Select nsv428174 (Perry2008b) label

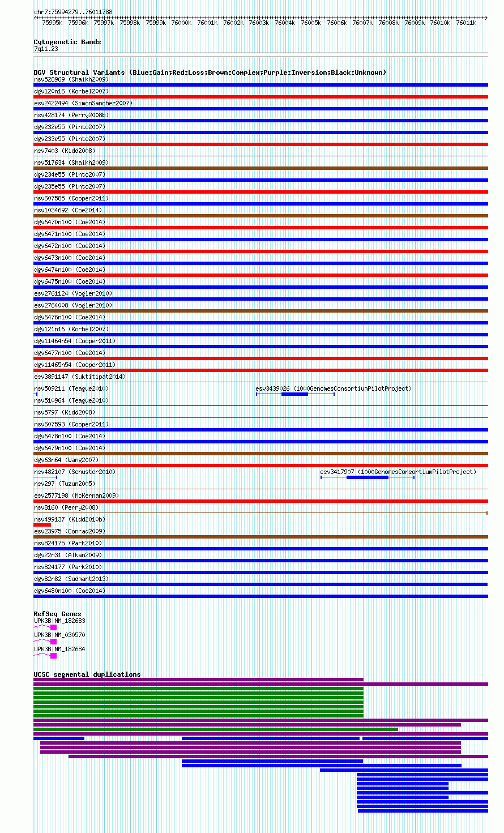(71, 115)
